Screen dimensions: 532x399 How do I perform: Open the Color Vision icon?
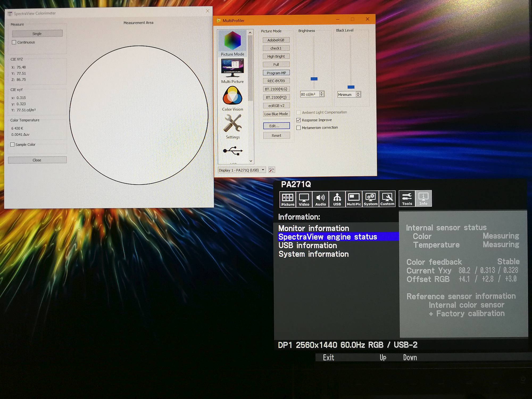tap(232, 96)
